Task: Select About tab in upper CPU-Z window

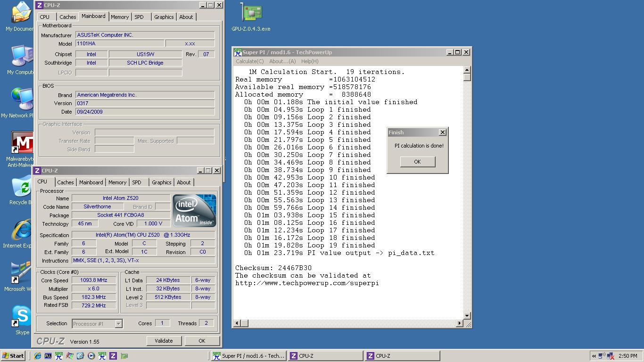Action: pyautogui.click(x=186, y=17)
